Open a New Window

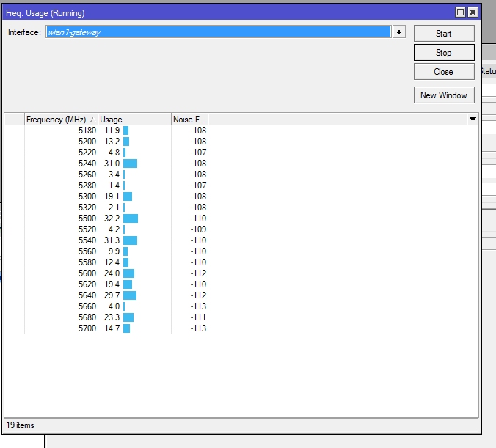point(444,95)
